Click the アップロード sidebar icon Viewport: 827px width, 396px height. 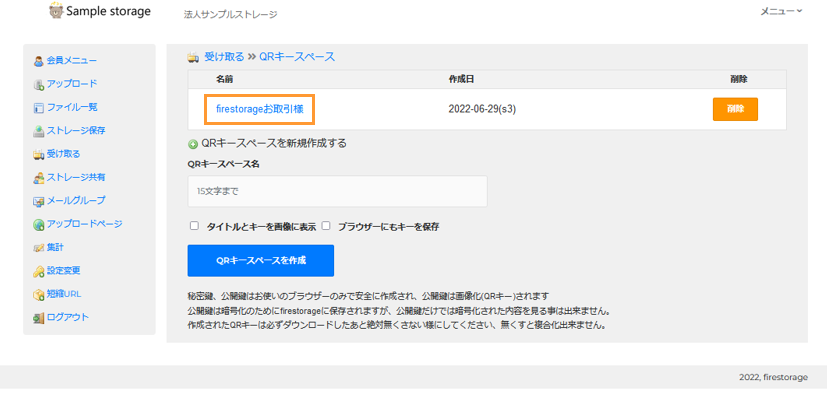[39, 84]
